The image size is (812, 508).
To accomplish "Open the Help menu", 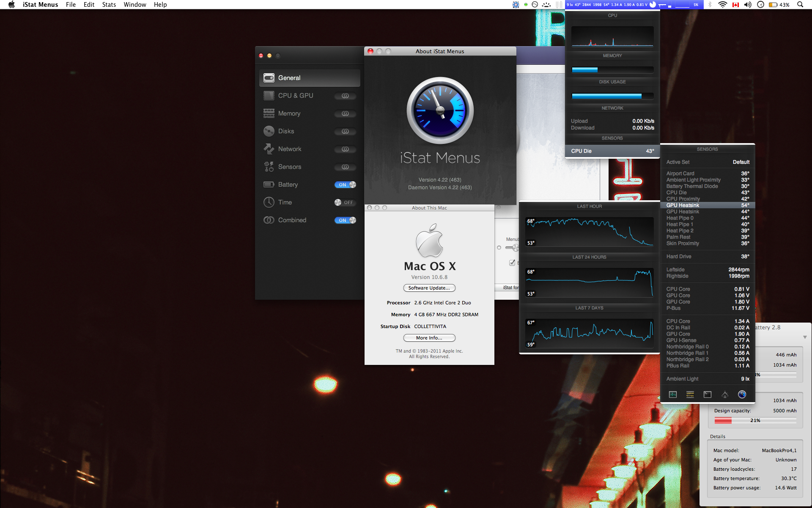I will tap(160, 5).
